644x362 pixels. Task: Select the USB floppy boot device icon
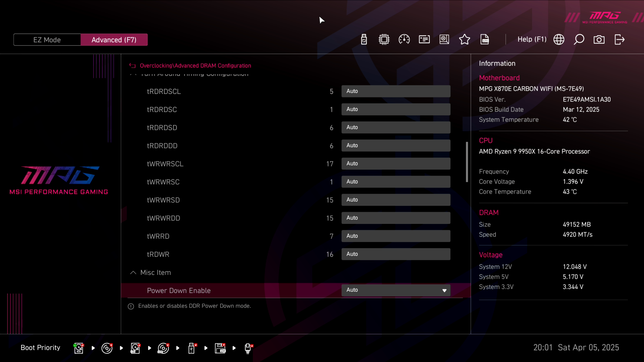[x=220, y=348]
